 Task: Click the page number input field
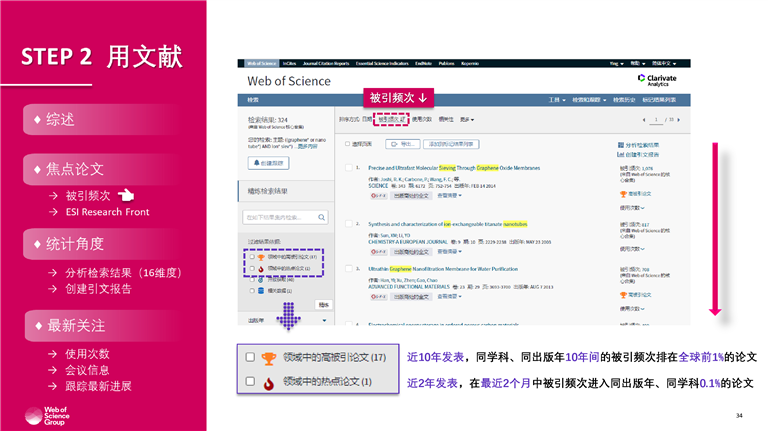click(x=656, y=120)
